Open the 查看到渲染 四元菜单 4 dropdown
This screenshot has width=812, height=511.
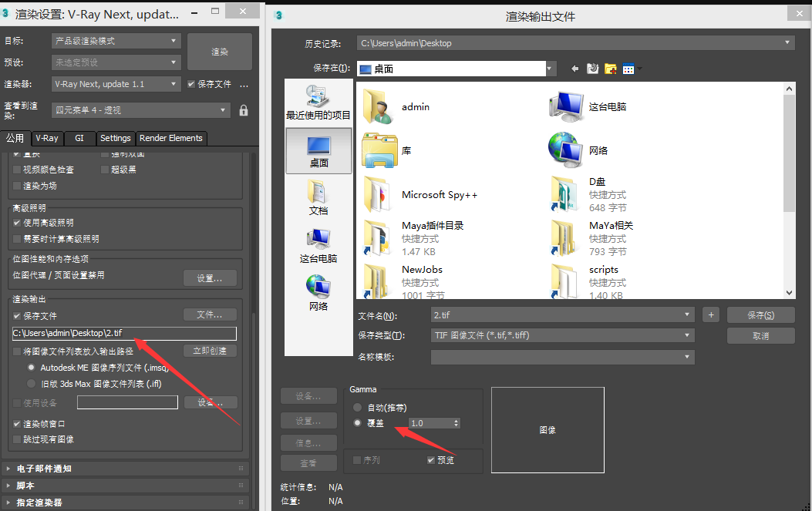click(x=140, y=110)
